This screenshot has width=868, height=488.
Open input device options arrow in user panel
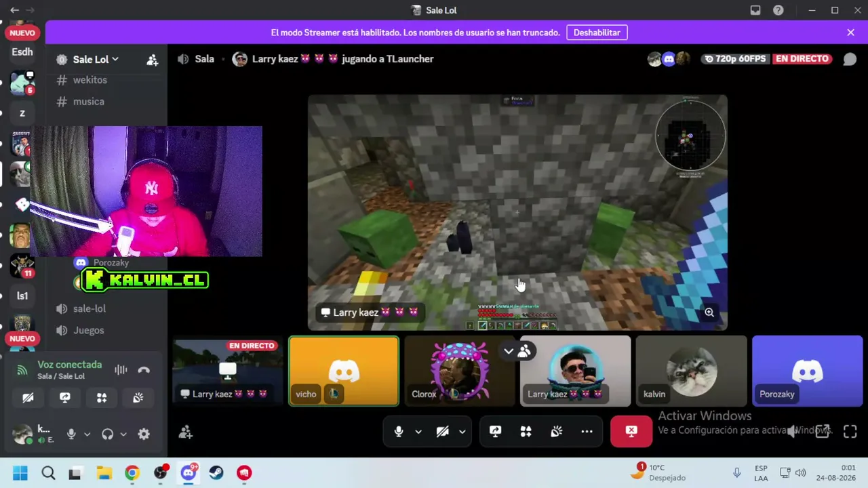(87, 434)
